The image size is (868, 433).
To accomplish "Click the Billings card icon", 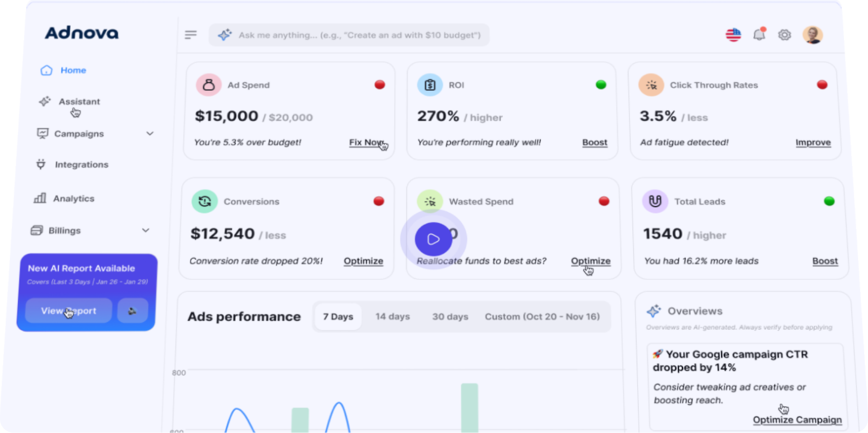I will coord(36,230).
